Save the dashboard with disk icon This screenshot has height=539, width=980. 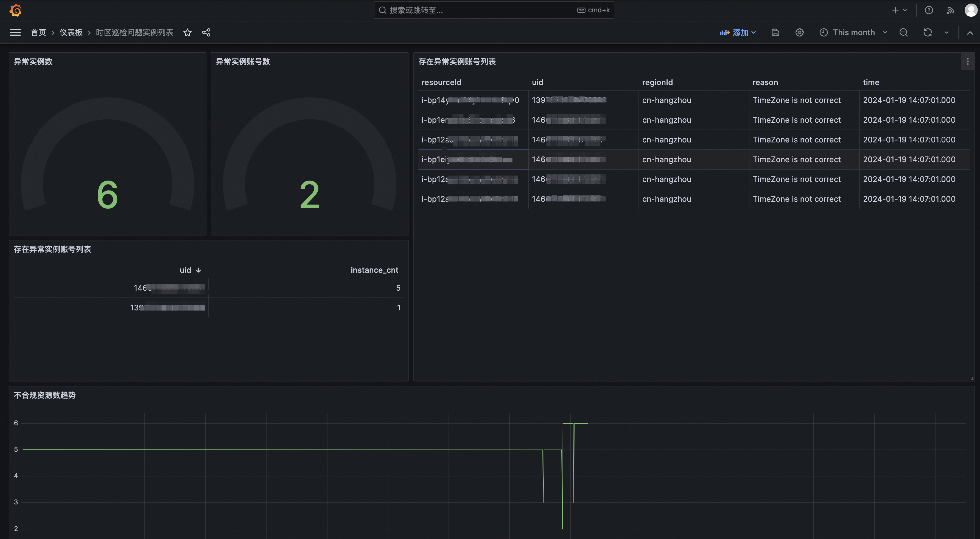(x=775, y=32)
